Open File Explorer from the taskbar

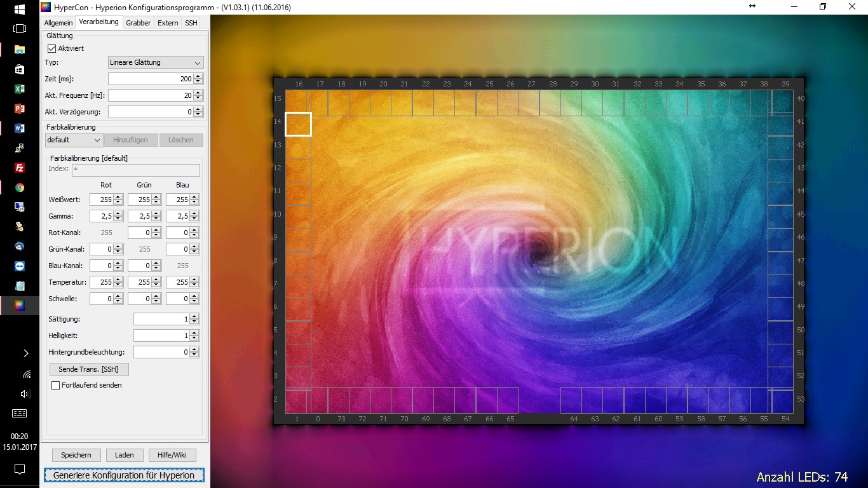coord(19,50)
